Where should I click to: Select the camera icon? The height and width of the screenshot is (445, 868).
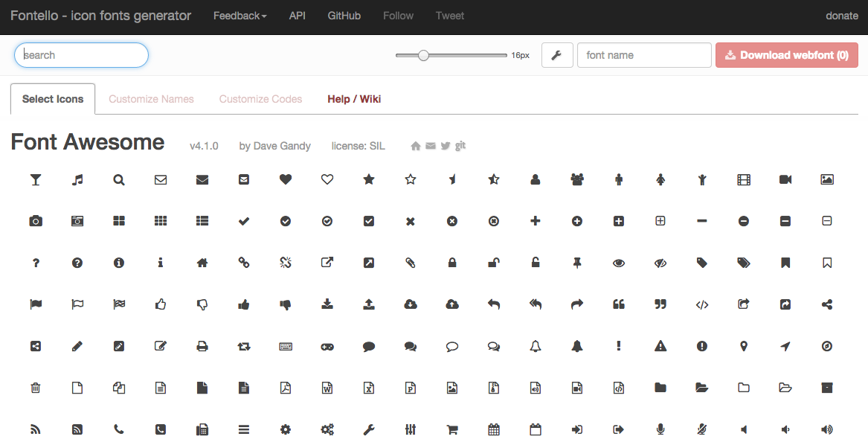click(36, 220)
